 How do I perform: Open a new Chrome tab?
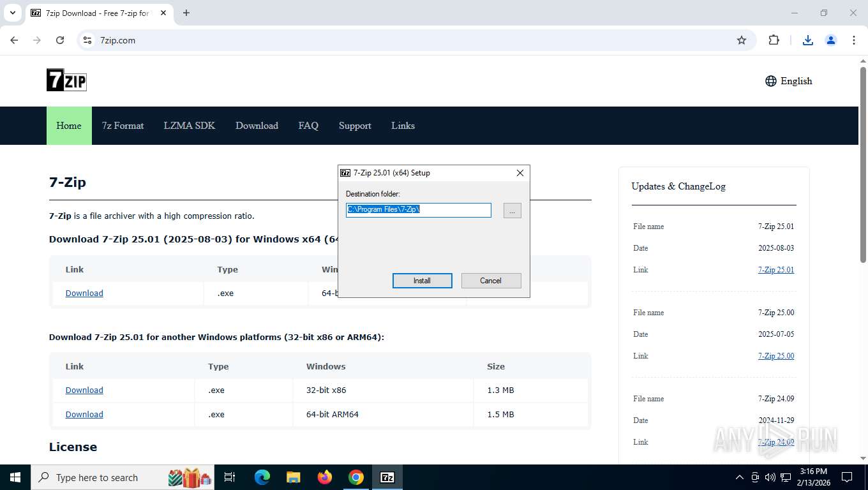pyautogui.click(x=186, y=13)
